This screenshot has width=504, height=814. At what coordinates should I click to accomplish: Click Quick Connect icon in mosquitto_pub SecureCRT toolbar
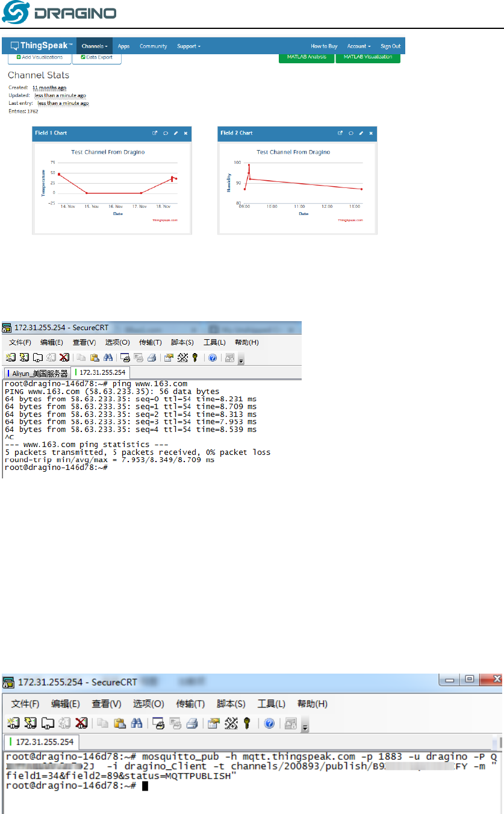click(x=30, y=722)
